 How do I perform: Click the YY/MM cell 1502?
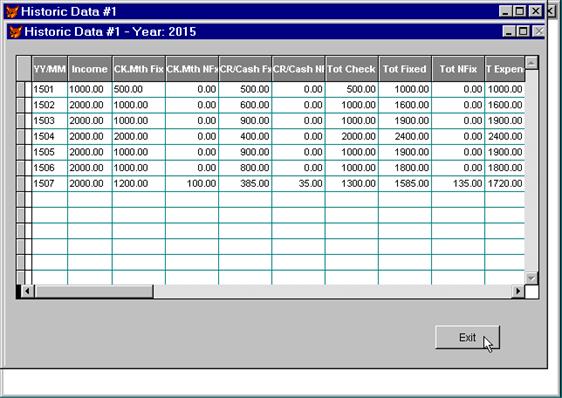49,105
